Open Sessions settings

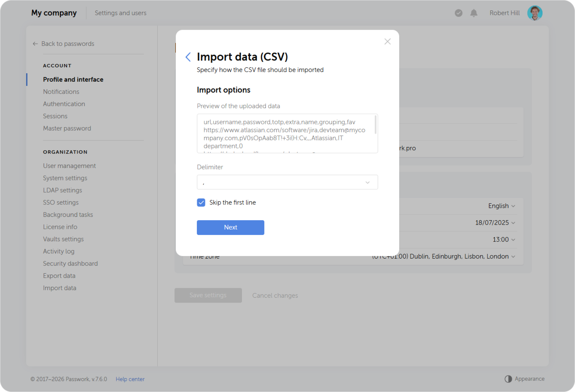pos(55,116)
